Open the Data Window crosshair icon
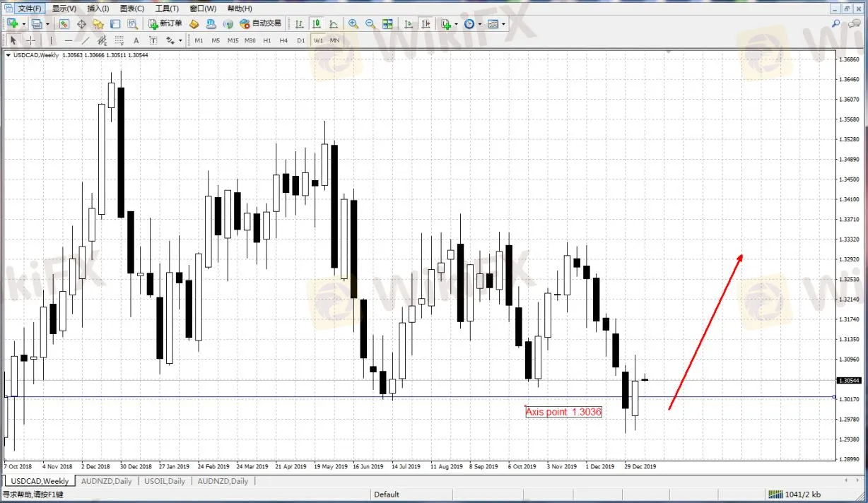 click(x=81, y=23)
